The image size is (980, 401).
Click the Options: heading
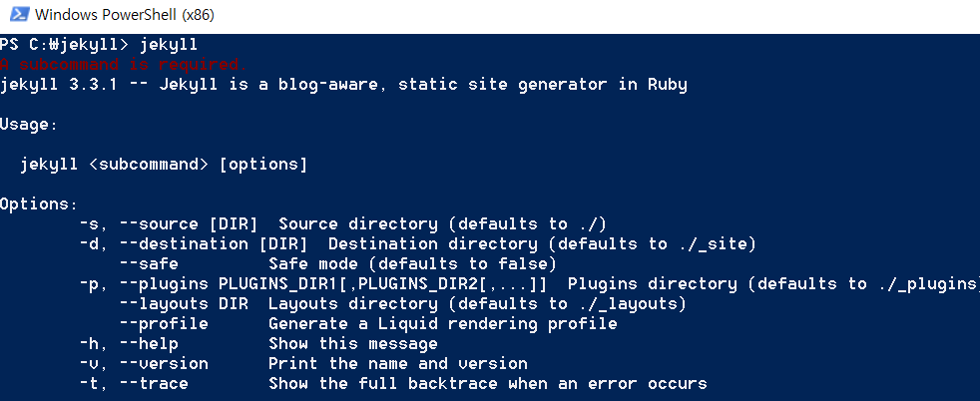click(39, 204)
